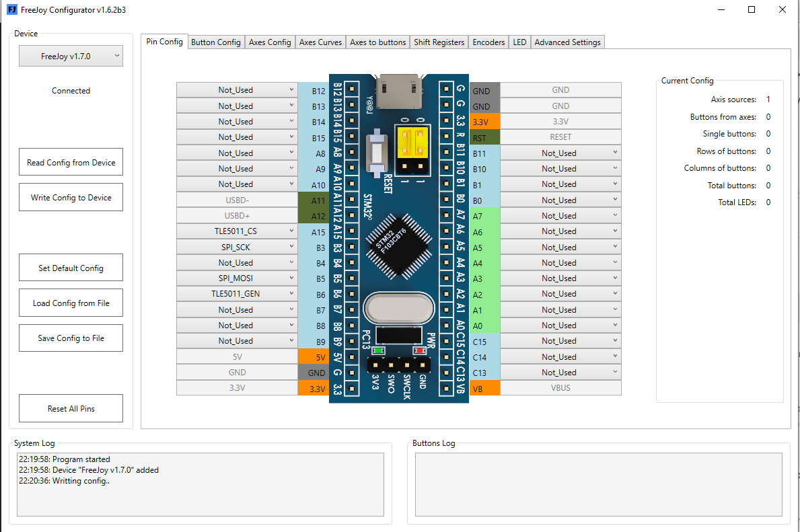Open the pin A9 function dropdown

(237, 168)
